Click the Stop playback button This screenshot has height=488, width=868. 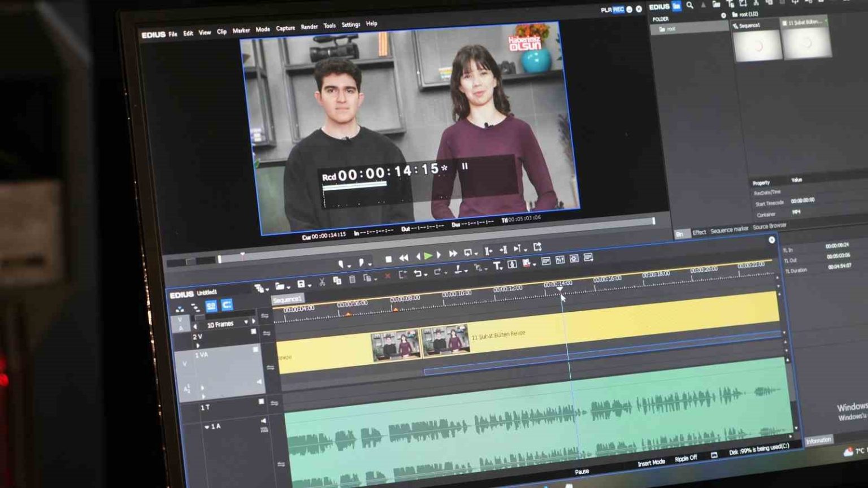pos(388,259)
